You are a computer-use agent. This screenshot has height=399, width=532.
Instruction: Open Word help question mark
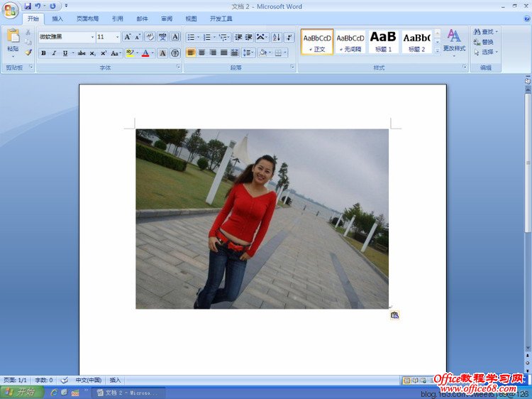[x=527, y=18]
